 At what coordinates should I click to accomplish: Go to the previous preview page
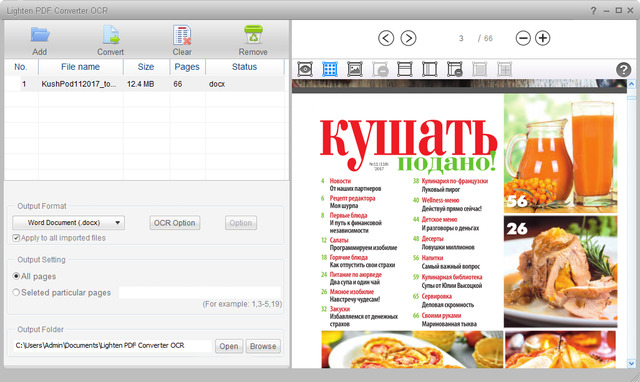386,38
